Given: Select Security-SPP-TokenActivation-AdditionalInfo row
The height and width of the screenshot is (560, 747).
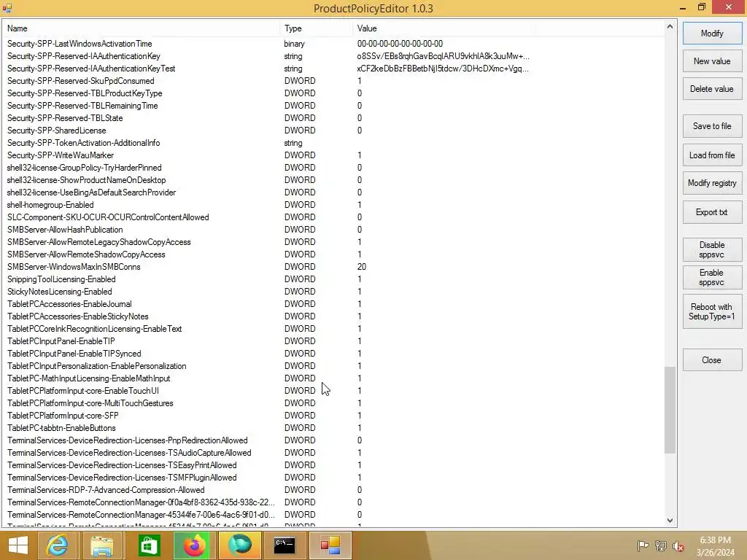Looking at the screenshot, I should point(333,143).
